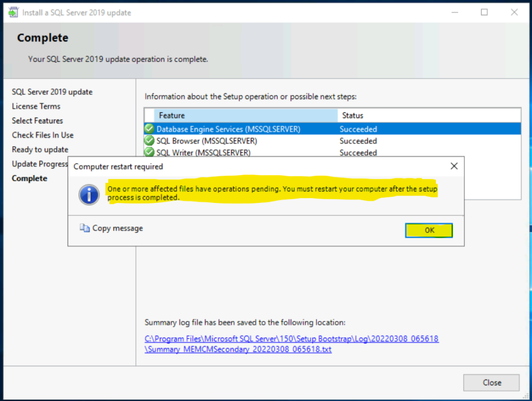Viewport: 532px width, 401px height.
Task: Select Ready to update step
Action: (40, 149)
